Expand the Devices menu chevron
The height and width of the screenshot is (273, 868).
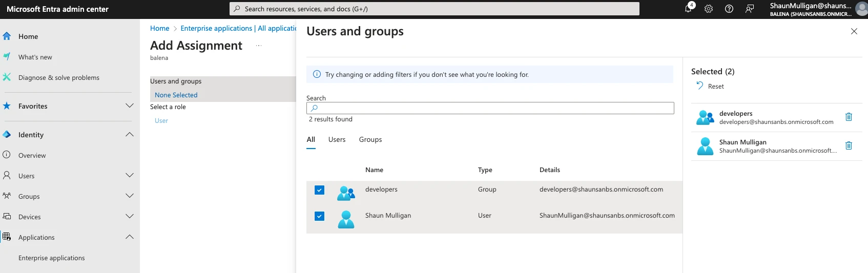[x=130, y=216]
